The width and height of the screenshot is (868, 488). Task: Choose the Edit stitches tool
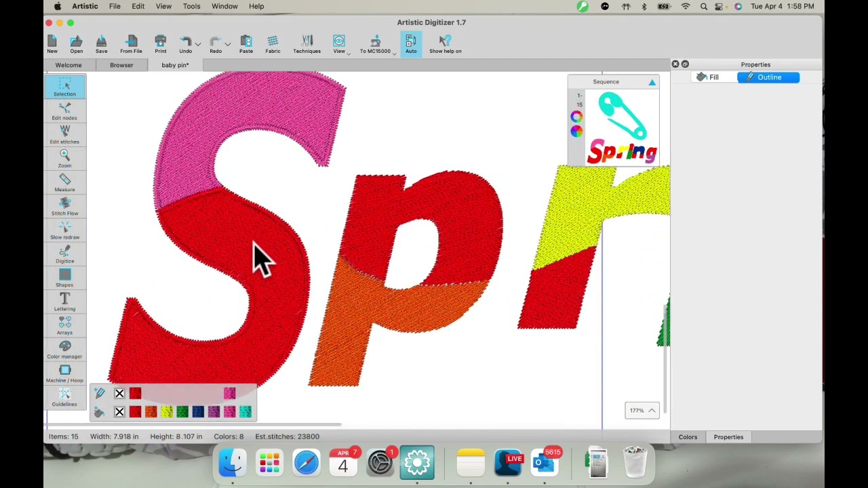(65, 135)
